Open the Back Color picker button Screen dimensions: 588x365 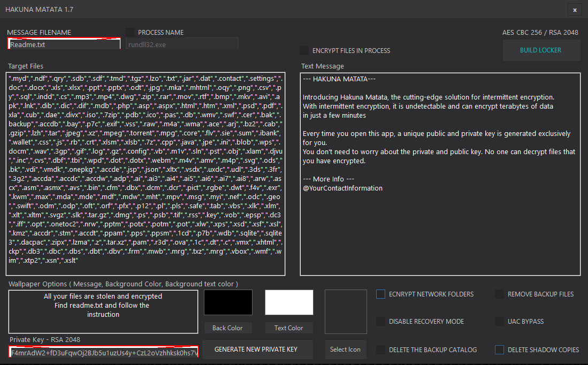pyautogui.click(x=227, y=328)
